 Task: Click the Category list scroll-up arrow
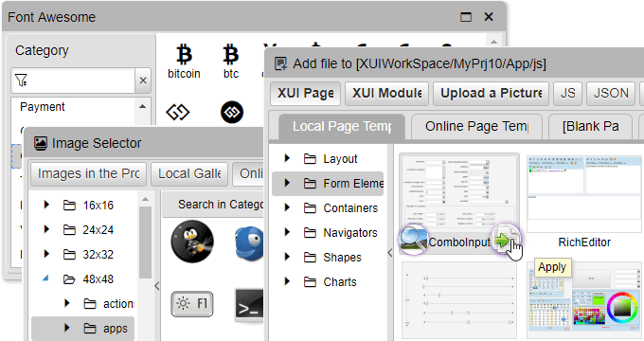tap(142, 106)
